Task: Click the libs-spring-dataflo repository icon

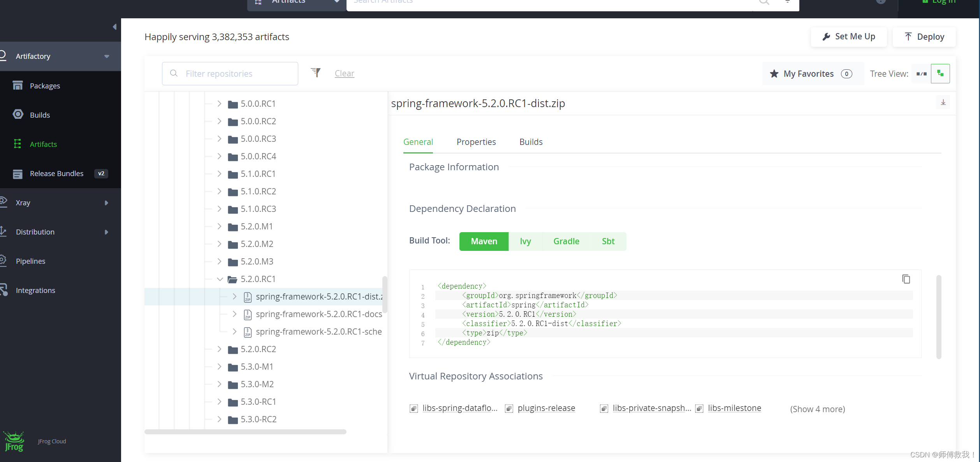Action: click(413, 408)
